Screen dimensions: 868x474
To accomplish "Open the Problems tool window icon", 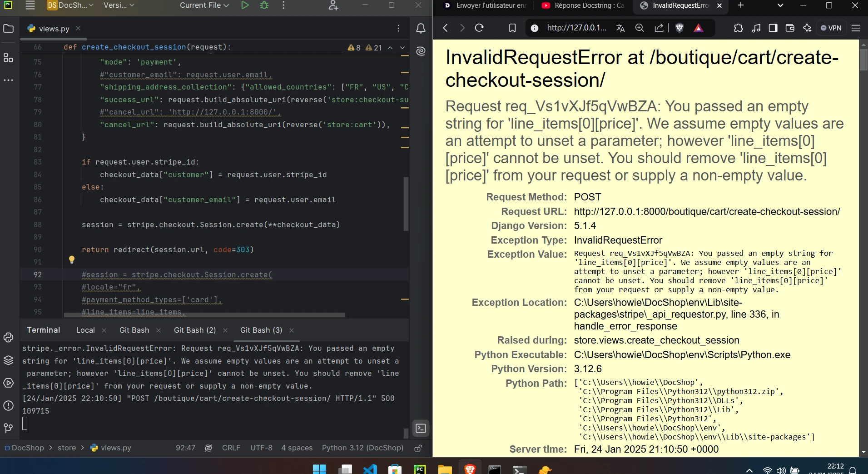I will (x=8, y=406).
